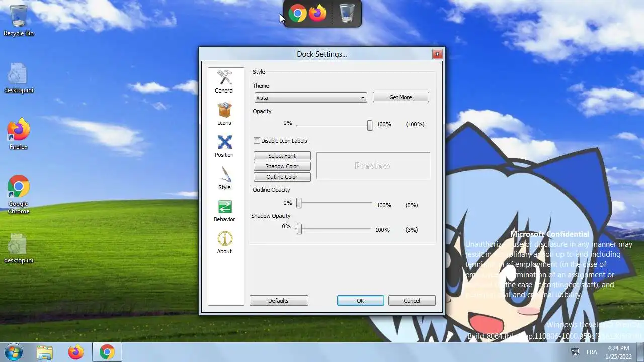Open the Windows Start button
The image size is (644, 362).
(14, 352)
